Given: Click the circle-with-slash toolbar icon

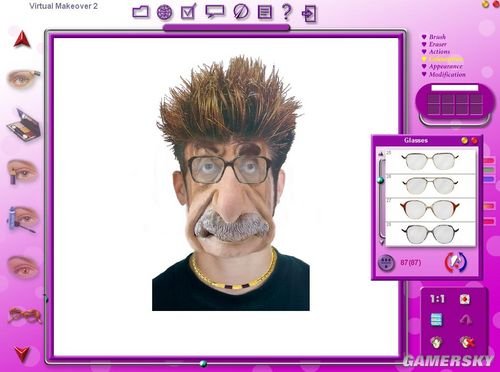Looking at the screenshot, I should pyautogui.click(x=241, y=12).
